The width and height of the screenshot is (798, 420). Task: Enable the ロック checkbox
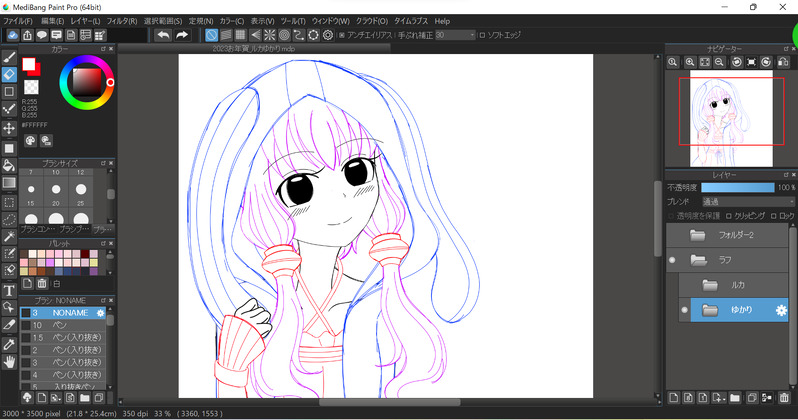coord(773,216)
